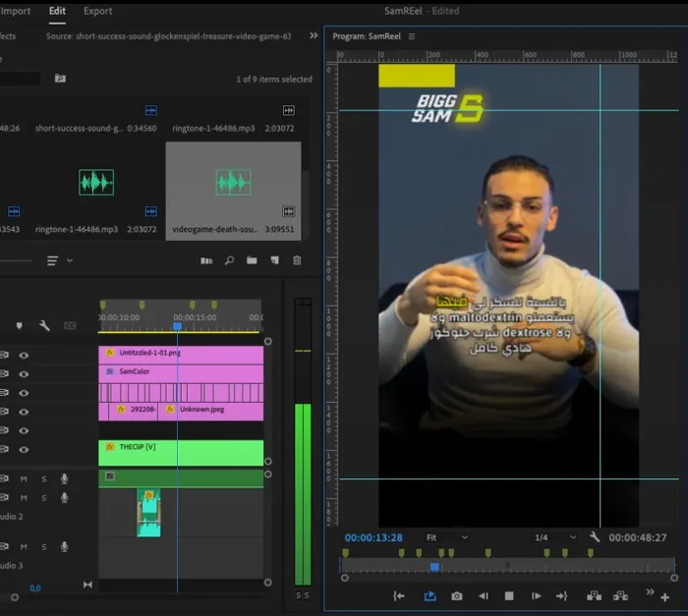Click the Extract button in Program monitor
688x616 pixels.
[x=620, y=595]
